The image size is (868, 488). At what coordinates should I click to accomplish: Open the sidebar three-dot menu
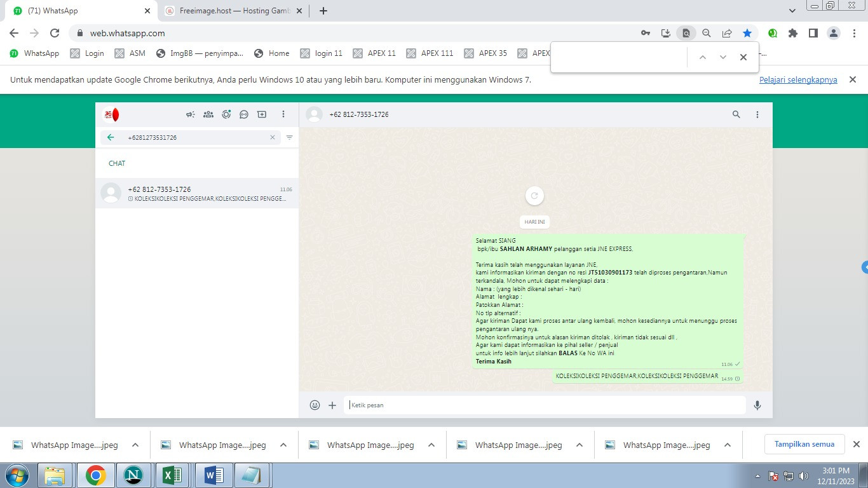(283, 114)
